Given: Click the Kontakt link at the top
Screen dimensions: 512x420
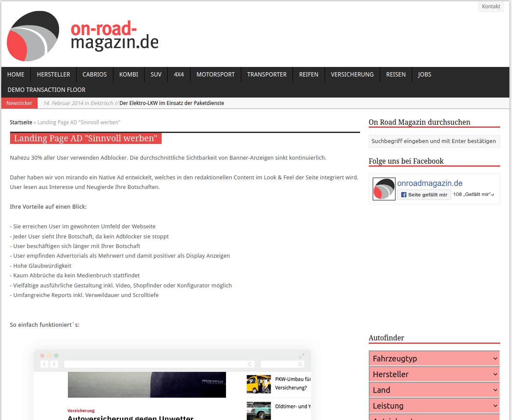Looking at the screenshot, I should [x=491, y=7].
